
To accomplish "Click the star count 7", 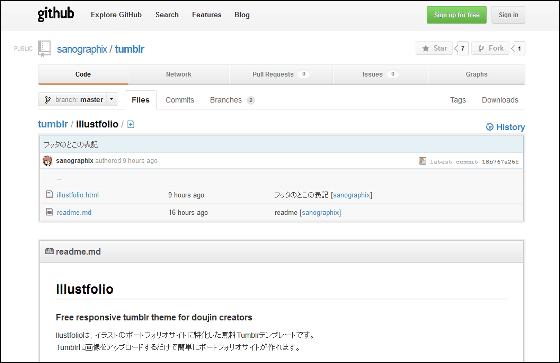I will click(462, 49).
